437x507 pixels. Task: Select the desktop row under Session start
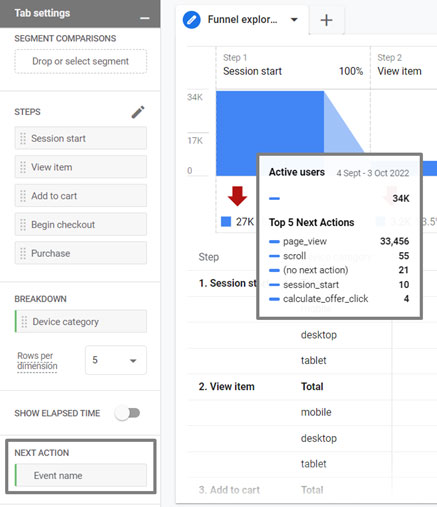click(x=319, y=335)
